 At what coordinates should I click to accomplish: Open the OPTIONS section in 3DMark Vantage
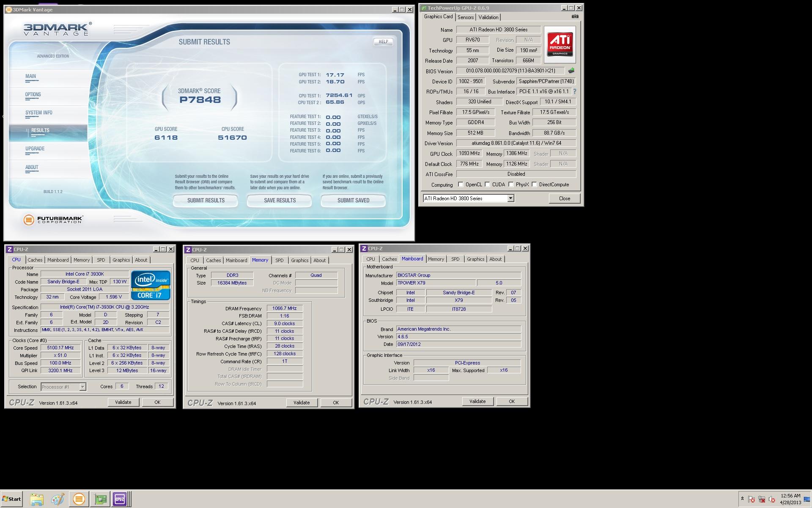(33, 95)
